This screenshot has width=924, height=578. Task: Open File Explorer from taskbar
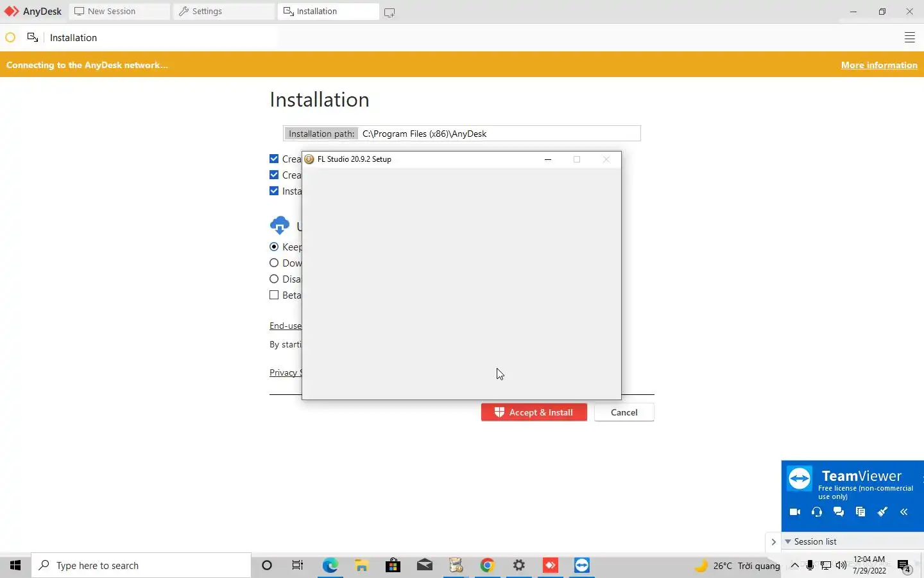tap(361, 565)
